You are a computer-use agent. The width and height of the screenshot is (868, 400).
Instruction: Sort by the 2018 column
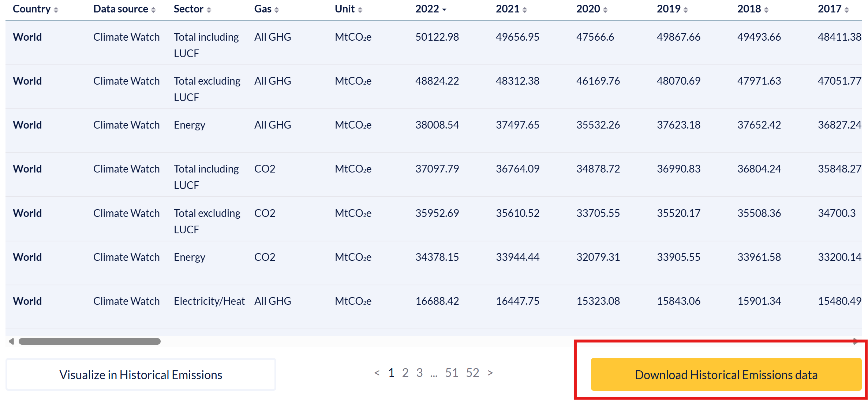pos(766,10)
